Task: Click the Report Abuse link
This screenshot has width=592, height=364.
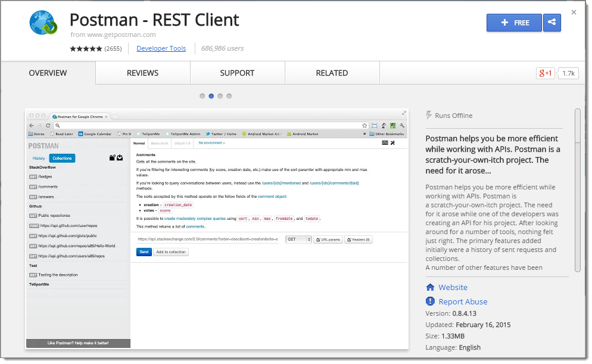Action: pyautogui.click(x=463, y=301)
